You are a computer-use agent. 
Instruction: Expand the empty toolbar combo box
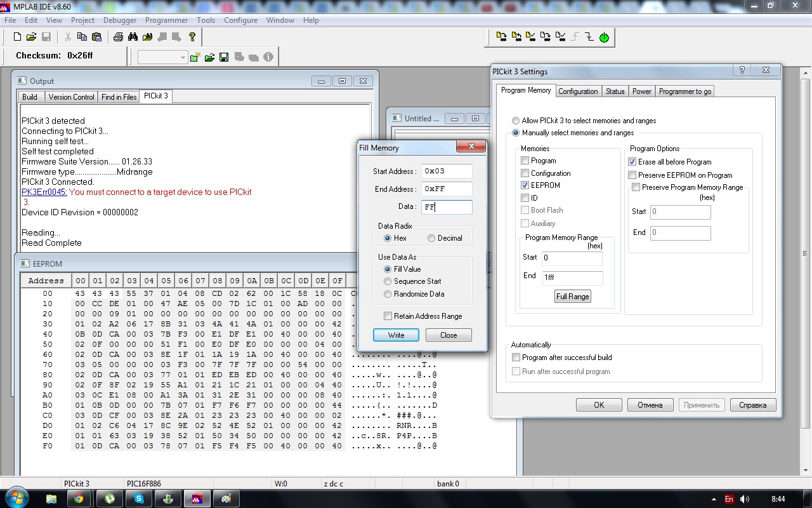coord(183,57)
